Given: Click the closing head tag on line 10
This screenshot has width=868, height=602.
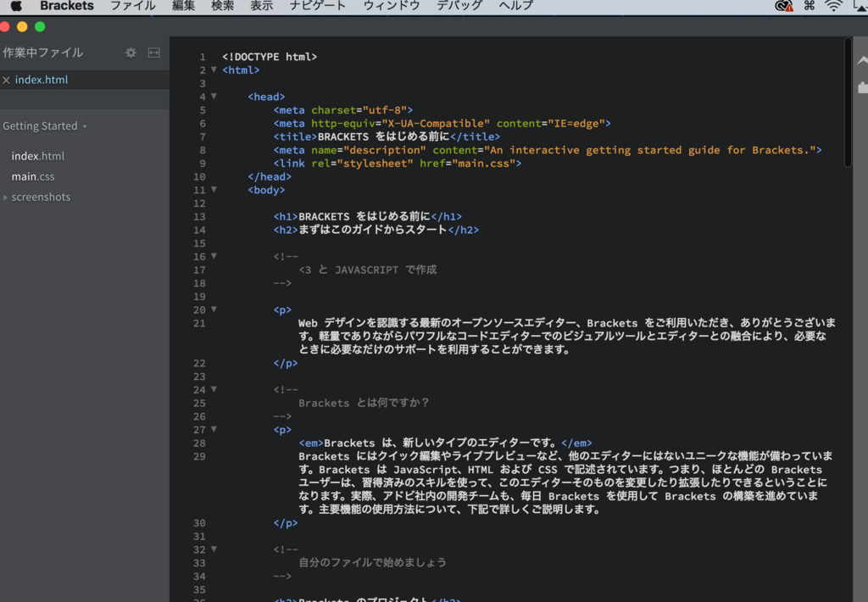Looking at the screenshot, I should [270, 176].
